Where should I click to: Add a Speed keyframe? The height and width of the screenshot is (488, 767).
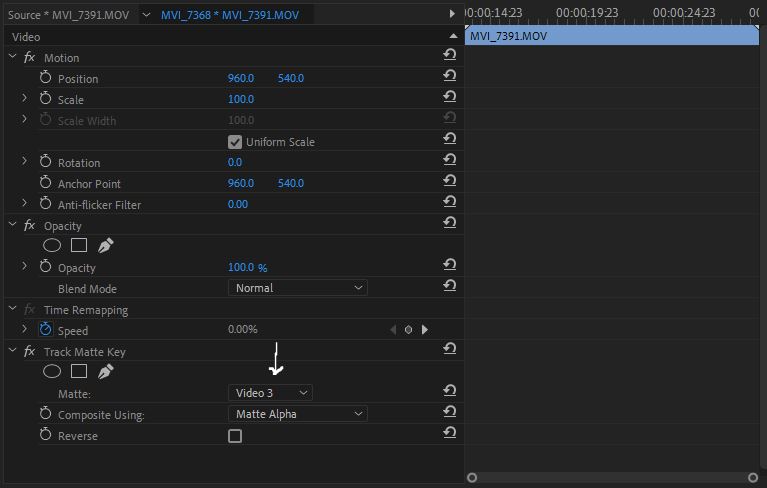408,330
